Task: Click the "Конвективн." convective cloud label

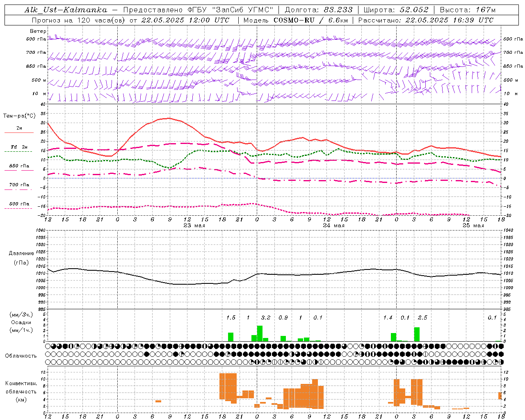Action: tap(21, 383)
